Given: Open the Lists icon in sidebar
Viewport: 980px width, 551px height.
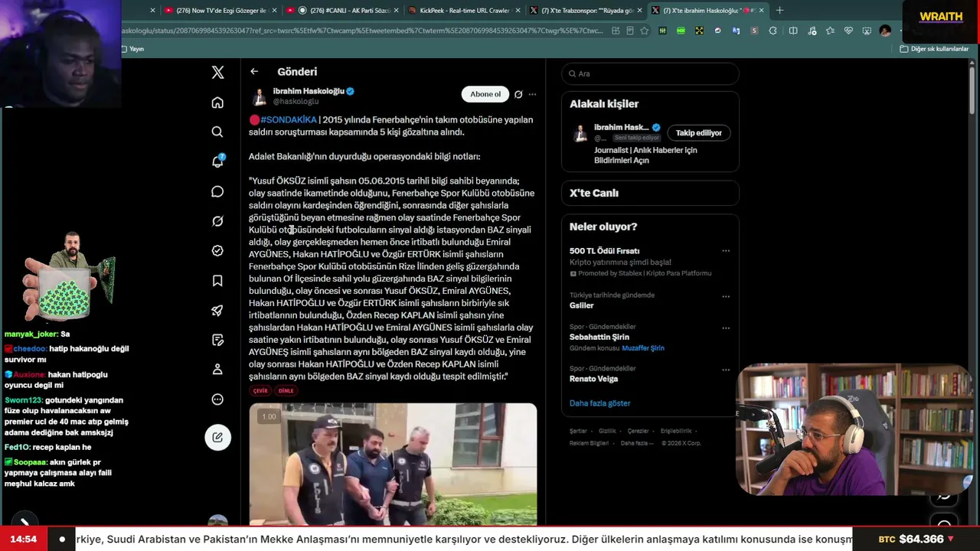Looking at the screenshot, I should (x=217, y=340).
